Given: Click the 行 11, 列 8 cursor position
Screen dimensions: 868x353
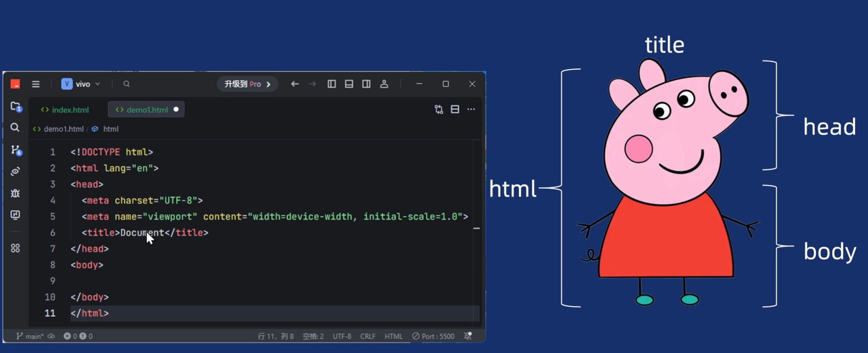Looking at the screenshot, I should coord(276,337).
